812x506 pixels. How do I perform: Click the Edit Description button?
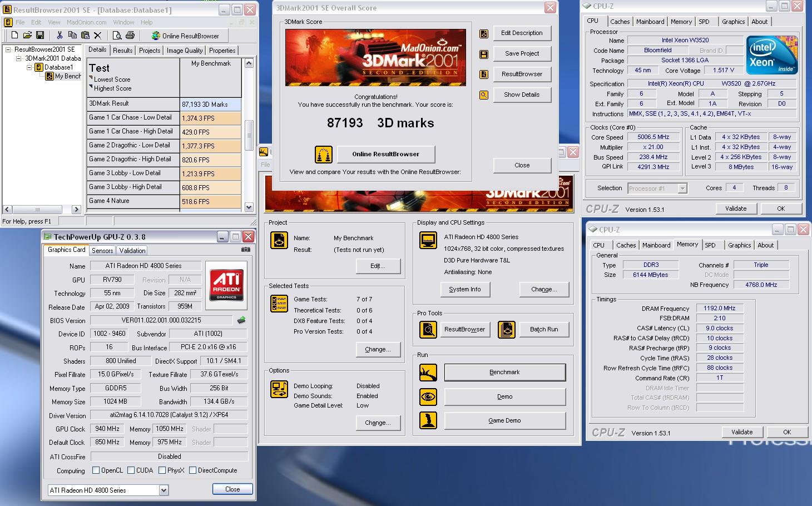pos(522,33)
